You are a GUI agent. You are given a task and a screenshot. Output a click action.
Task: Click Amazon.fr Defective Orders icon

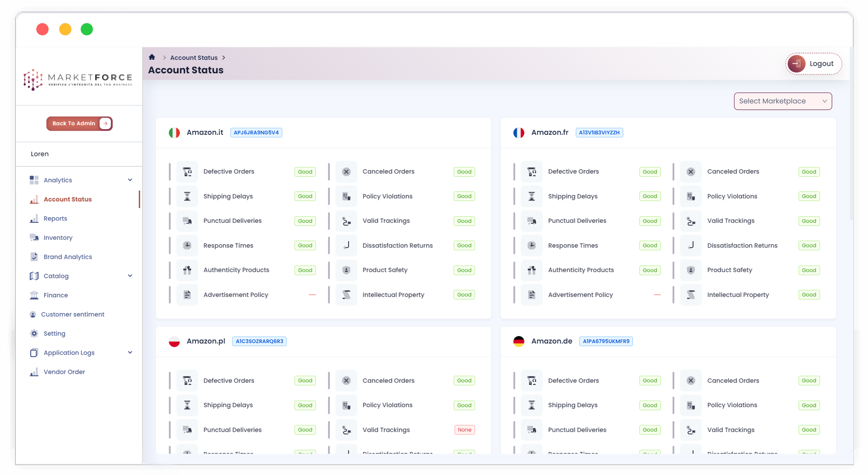coord(532,172)
